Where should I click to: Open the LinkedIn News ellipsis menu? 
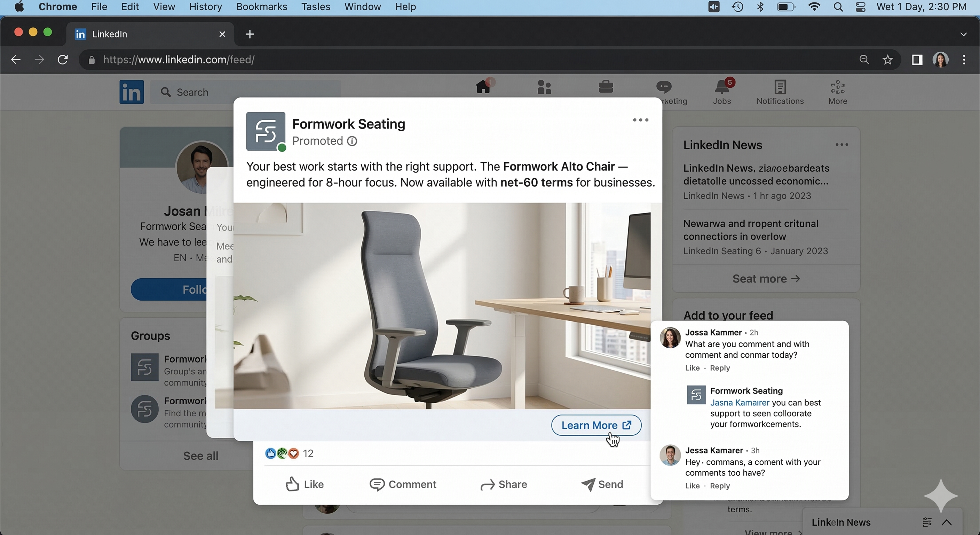point(842,145)
